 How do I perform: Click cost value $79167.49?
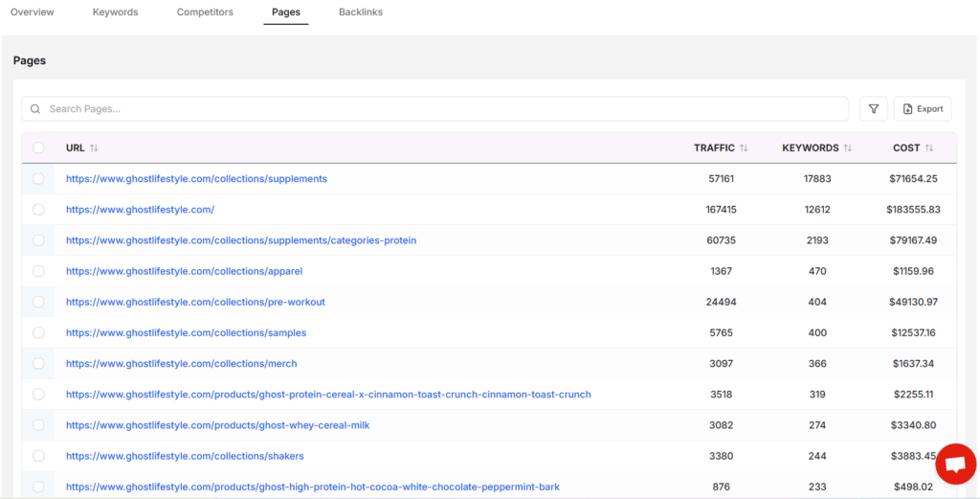pyautogui.click(x=913, y=240)
